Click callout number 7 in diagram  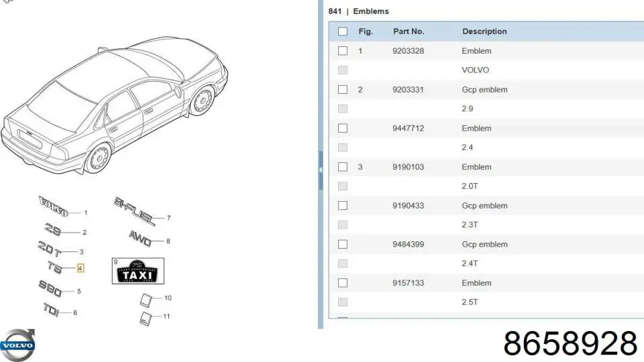tap(168, 218)
